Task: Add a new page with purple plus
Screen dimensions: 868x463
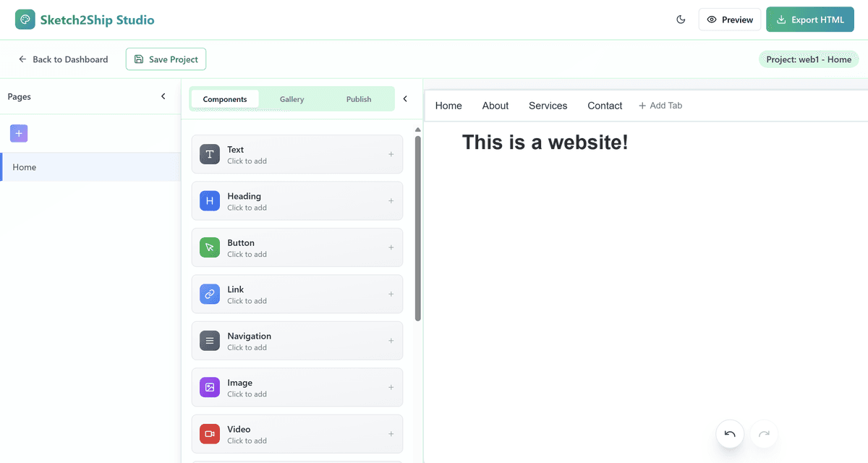Action: point(19,133)
